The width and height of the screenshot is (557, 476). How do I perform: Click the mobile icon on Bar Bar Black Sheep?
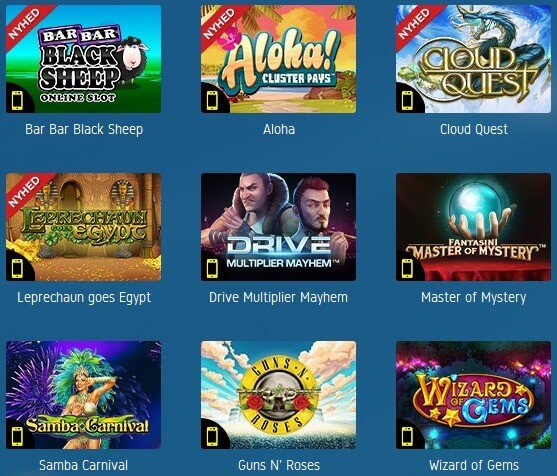tap(17, 101)
